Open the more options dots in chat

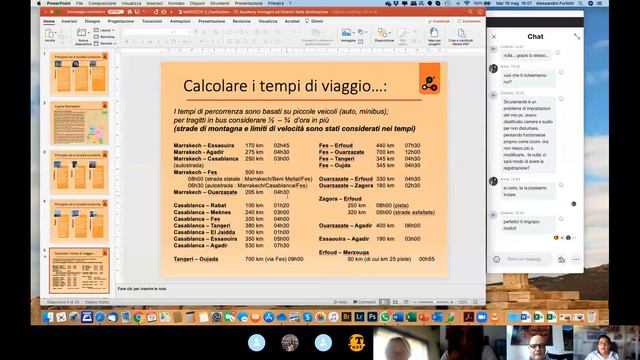(x=576, y=260)
